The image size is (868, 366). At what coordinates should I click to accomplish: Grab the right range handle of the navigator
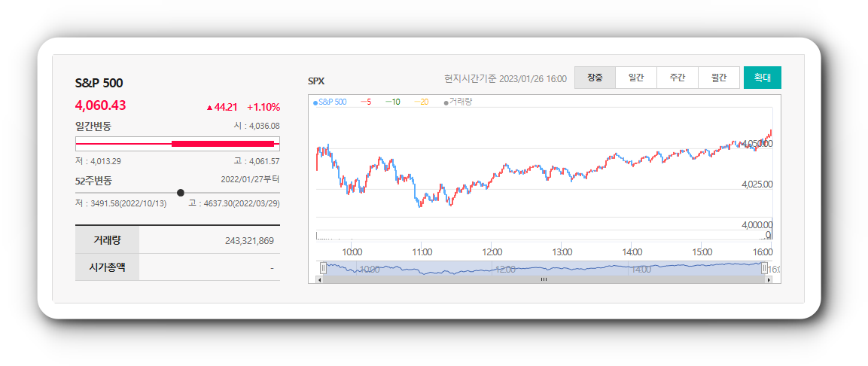coord(764,269)
